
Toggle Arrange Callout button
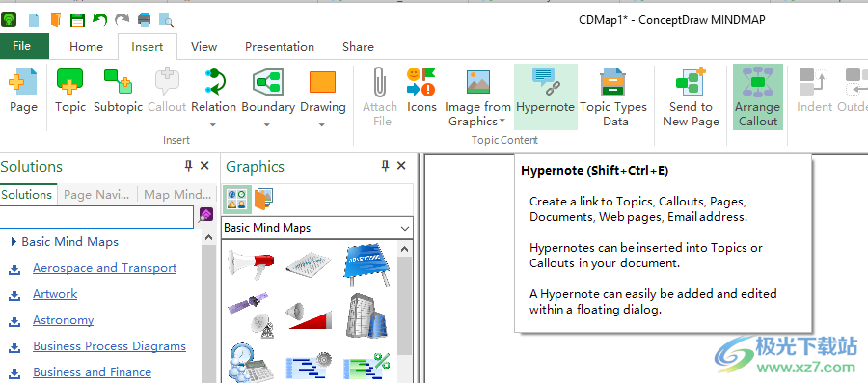pos(758,96)
